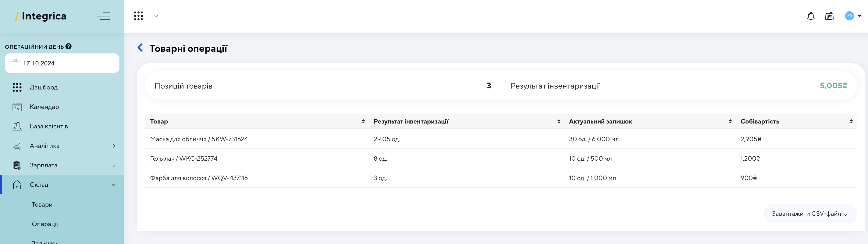868x244 pixels.
Task: Click the operational day date field
Action: 62,63
